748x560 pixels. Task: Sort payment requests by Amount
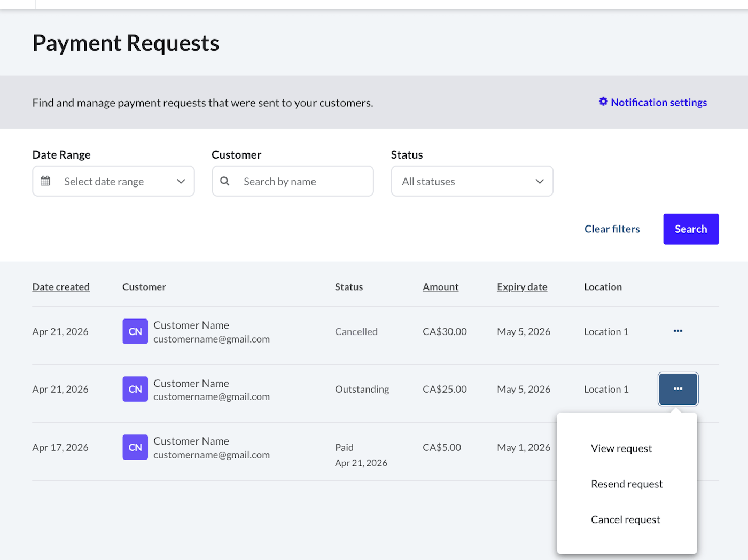(440, 286)
